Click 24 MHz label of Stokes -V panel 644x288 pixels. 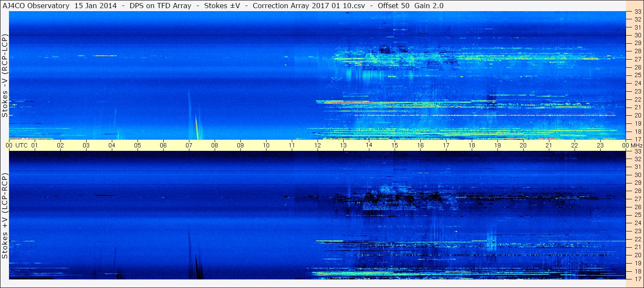pyautogui.click(x=638, y=83)
